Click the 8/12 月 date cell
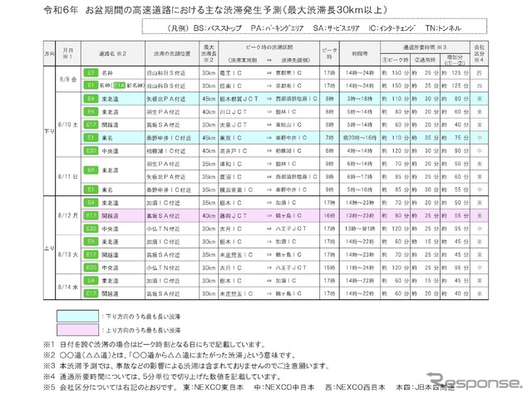The height and width of the screenshot is (399, 532). coord(68,215)
